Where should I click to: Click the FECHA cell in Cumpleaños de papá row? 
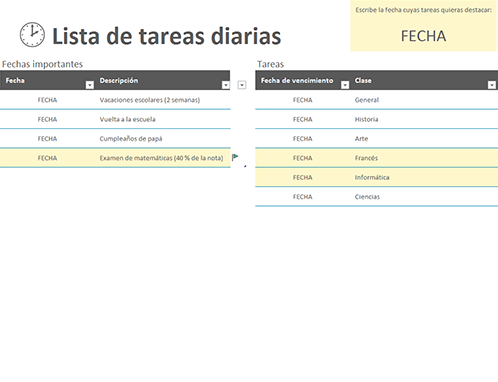47,138
